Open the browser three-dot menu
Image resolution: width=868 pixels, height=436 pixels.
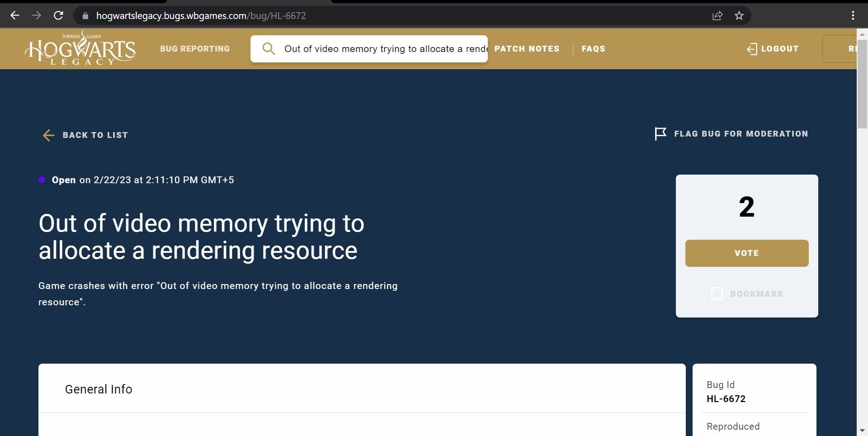pyautogui.click(x=853, y=16)
